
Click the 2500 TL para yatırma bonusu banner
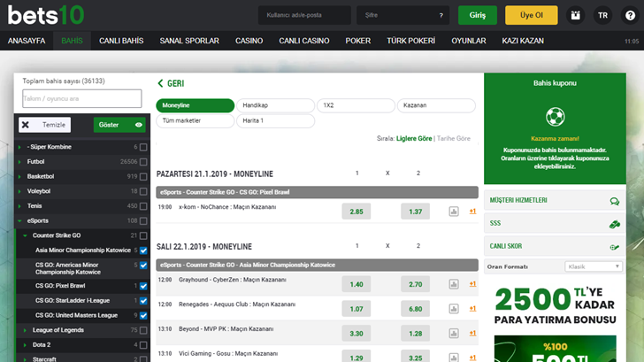coord(555,305)
